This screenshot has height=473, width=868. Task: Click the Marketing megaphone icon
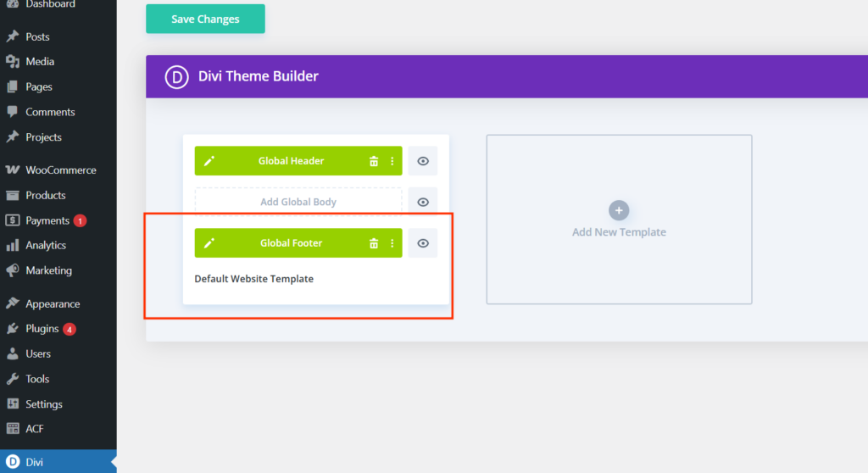(x=12, y=271)
